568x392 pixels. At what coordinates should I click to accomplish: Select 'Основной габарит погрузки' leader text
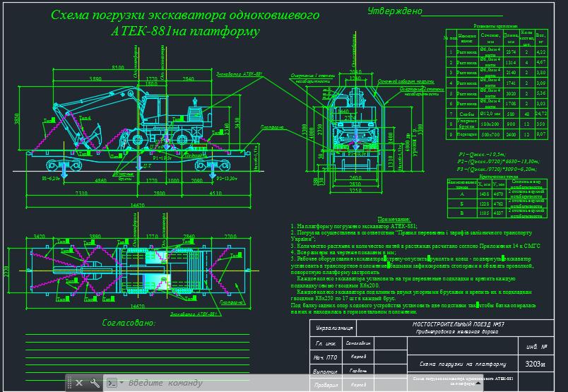pos(406,81)
